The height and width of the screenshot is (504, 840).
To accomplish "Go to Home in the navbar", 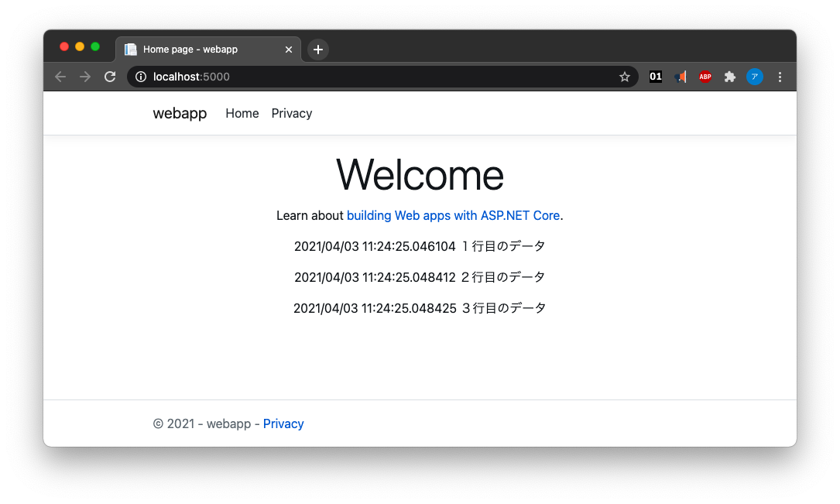I will coord(242,113).
